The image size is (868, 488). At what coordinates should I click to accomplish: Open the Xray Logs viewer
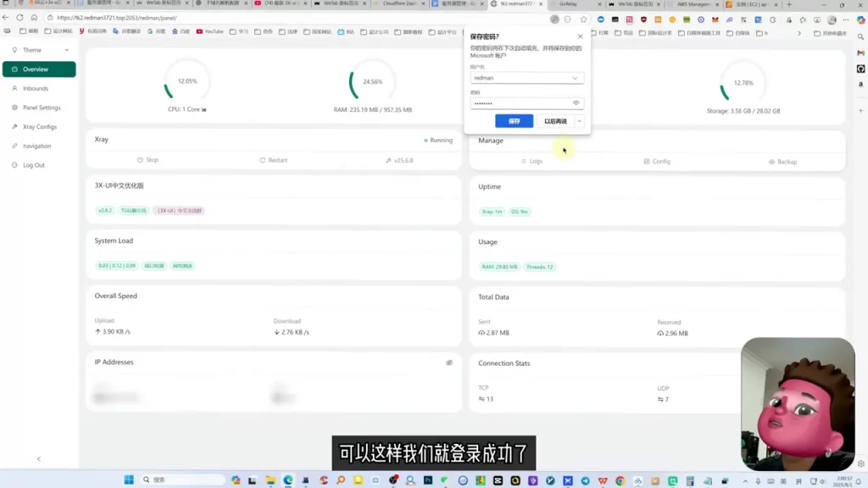(x=531, y=161)
